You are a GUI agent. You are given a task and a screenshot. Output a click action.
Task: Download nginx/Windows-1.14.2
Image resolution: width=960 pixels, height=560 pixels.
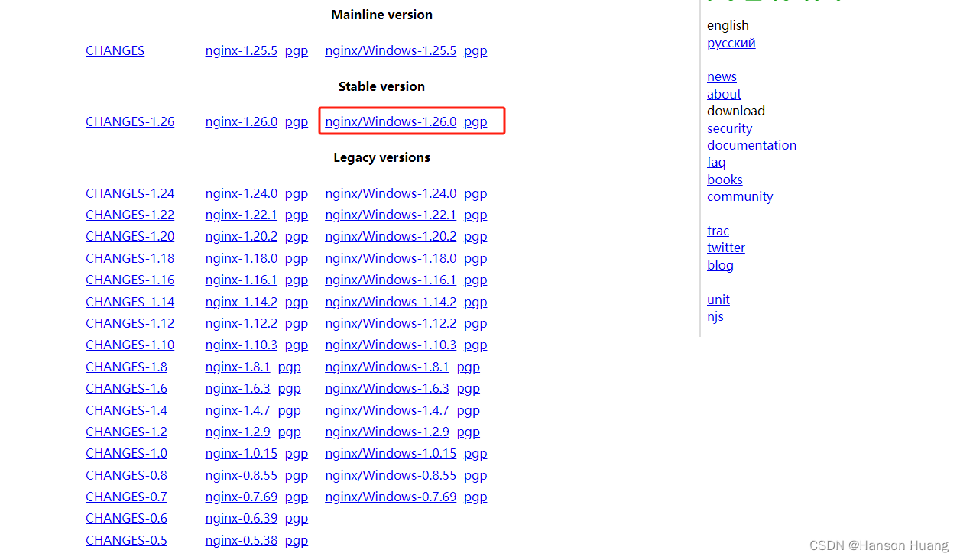click(x=391, y=302)
